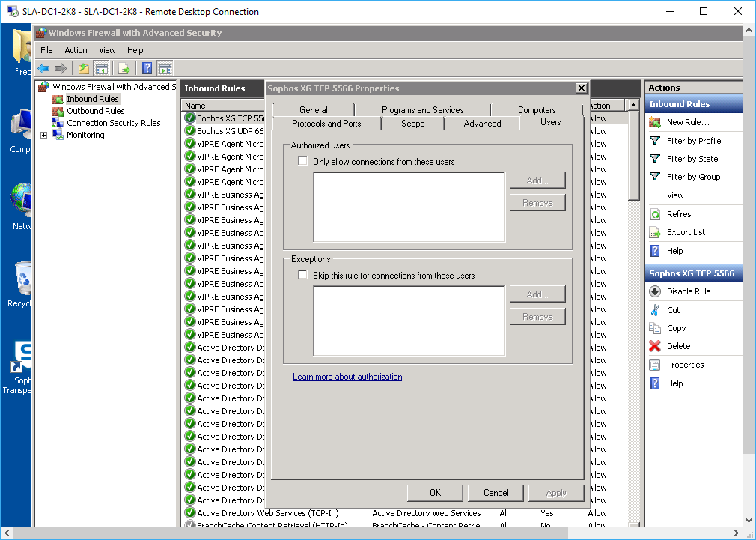756x540 pixels.
Task: Open Learn more about authorization link
Action: (347, 377)
